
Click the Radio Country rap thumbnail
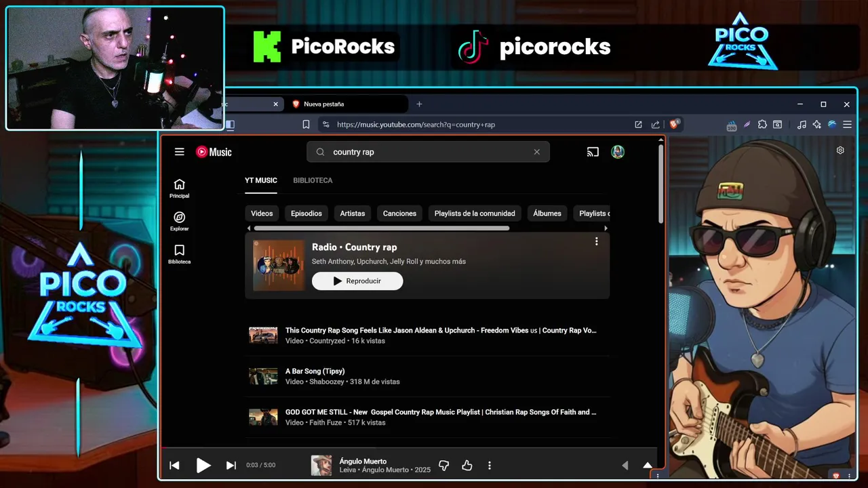coord(279,266)
